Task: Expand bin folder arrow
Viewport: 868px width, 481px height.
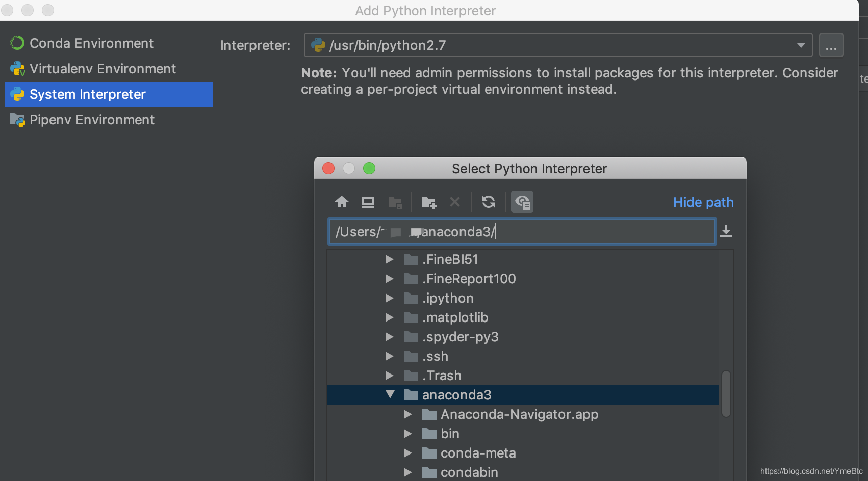Action: pyautogui.click(x=407, y=434)
